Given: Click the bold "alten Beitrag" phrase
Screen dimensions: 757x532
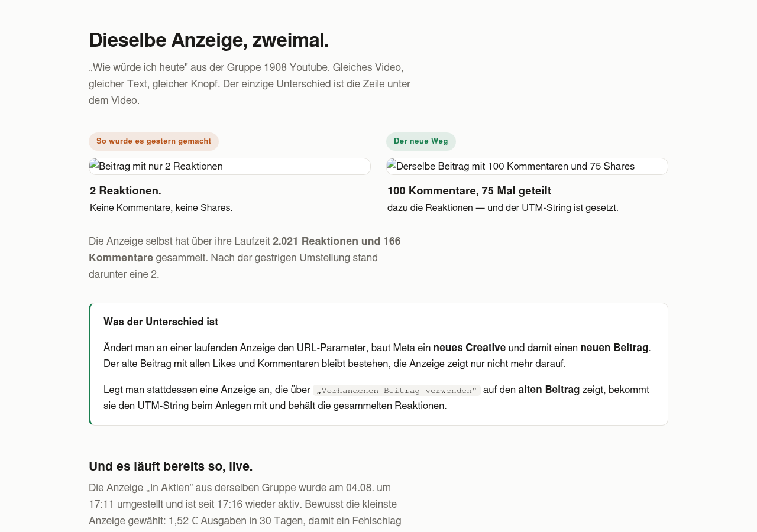Looking at the screenshot, I should (x=549, y=390).
